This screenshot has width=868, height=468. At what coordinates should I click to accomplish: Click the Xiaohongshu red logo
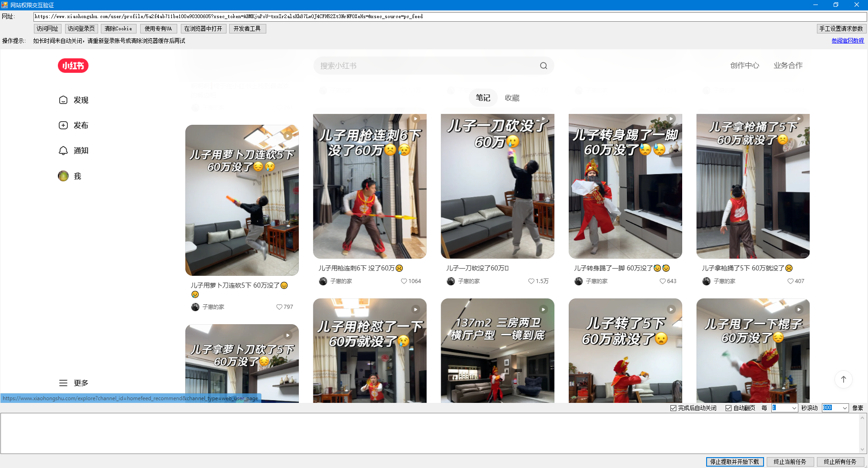point(73,66)
